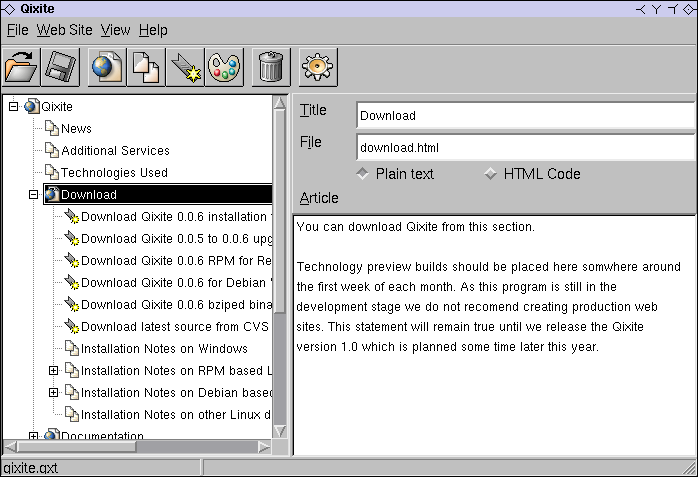This screenshot has width=698, height=477.
Task: Select Installation Notes on Windows item
Action: (164, 348)
